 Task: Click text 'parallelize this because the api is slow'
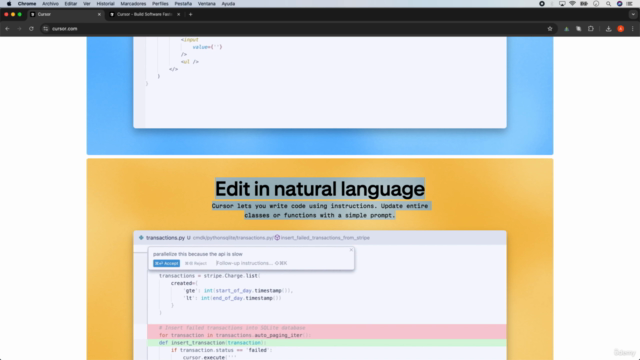point(198,254)
